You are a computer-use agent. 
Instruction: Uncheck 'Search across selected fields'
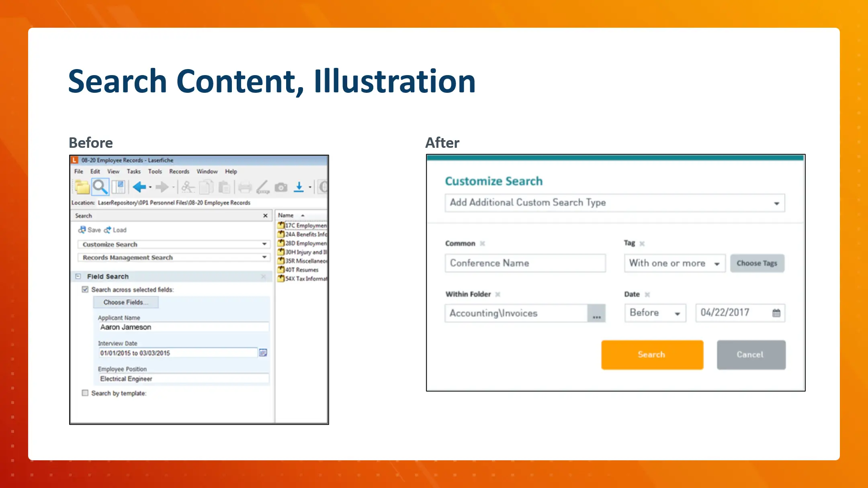[85, 289]
